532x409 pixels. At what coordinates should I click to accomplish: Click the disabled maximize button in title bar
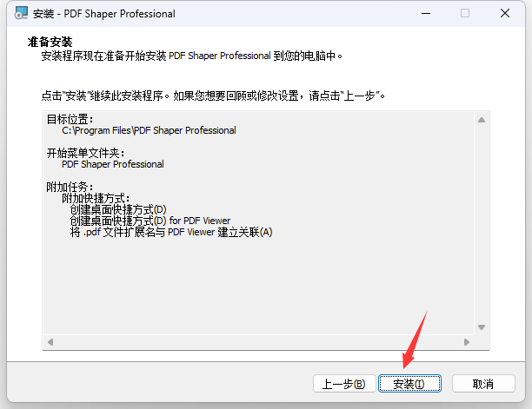(x=465, y=14)
